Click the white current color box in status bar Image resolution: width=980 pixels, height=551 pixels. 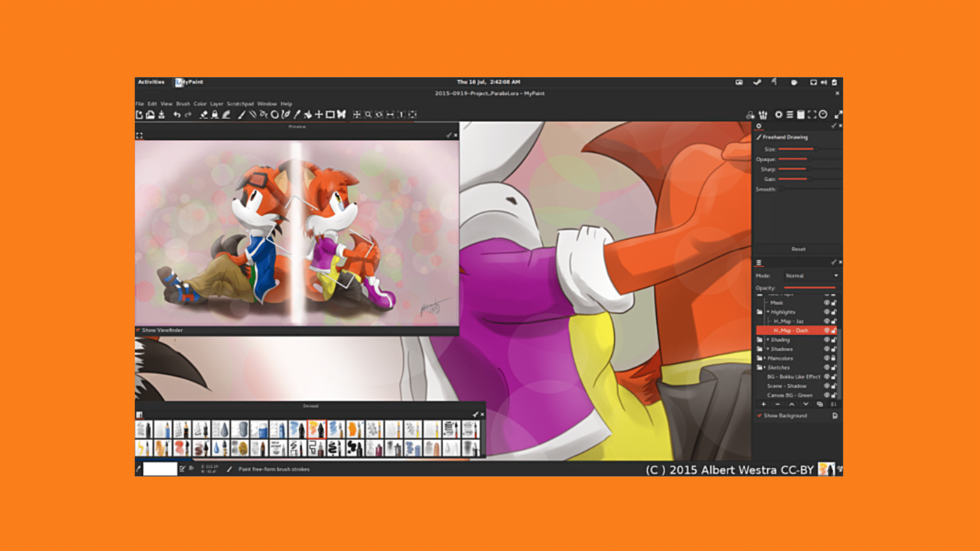160,469
